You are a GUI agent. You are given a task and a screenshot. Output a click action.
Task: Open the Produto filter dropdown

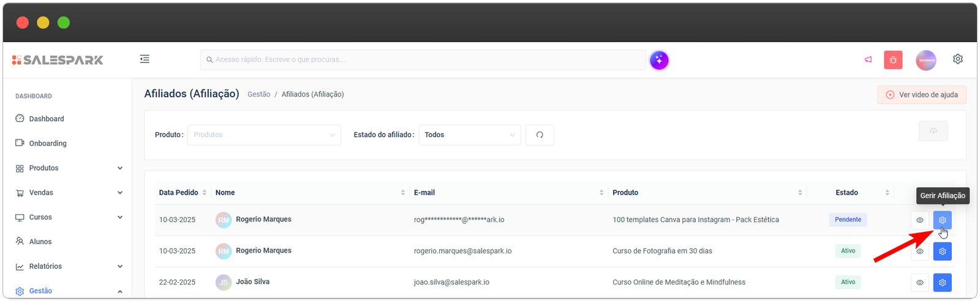[x=264, y=135]
